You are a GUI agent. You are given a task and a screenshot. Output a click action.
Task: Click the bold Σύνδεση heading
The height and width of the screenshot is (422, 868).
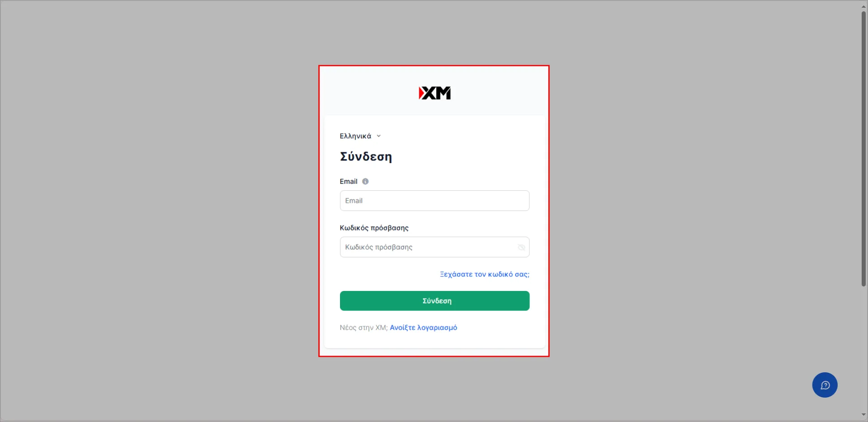[x=366, y=157]
